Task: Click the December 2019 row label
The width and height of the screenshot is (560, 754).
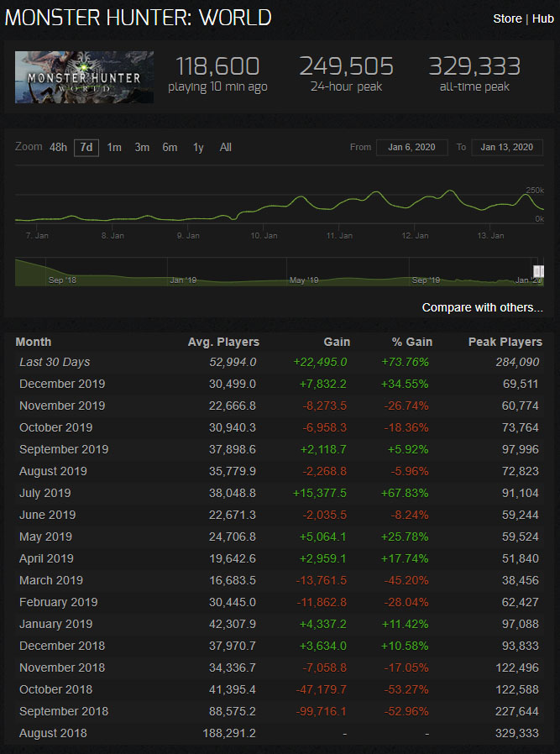Action: click(x=62, y=384)
